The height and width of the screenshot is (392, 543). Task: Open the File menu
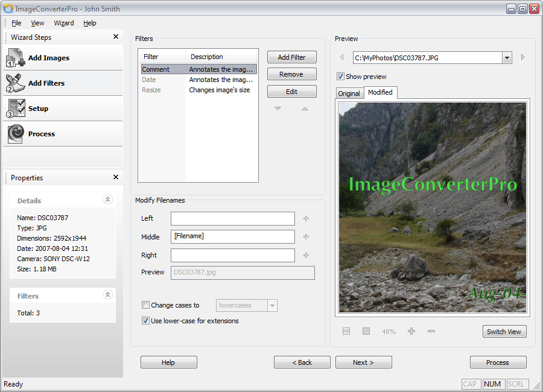tap(16, 23)
